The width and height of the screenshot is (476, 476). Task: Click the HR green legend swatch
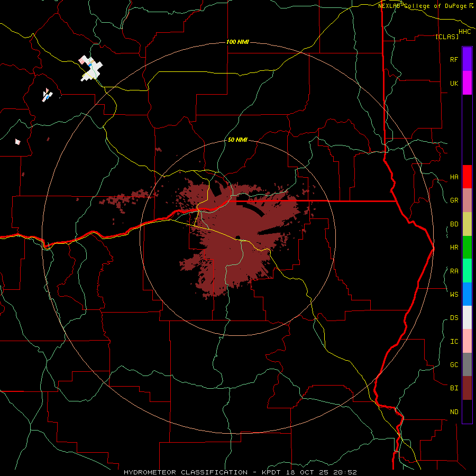point(467,248)
